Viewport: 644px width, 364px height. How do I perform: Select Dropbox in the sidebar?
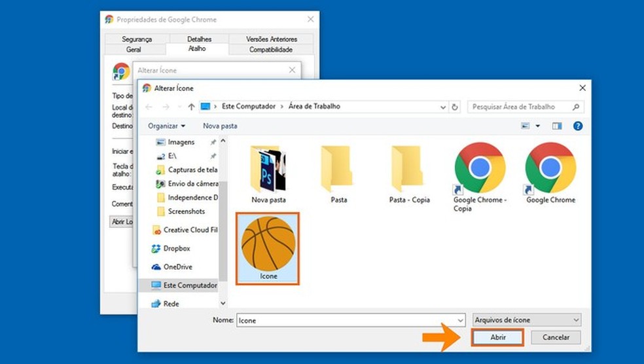pyautogui.click(x=171, y=249)
